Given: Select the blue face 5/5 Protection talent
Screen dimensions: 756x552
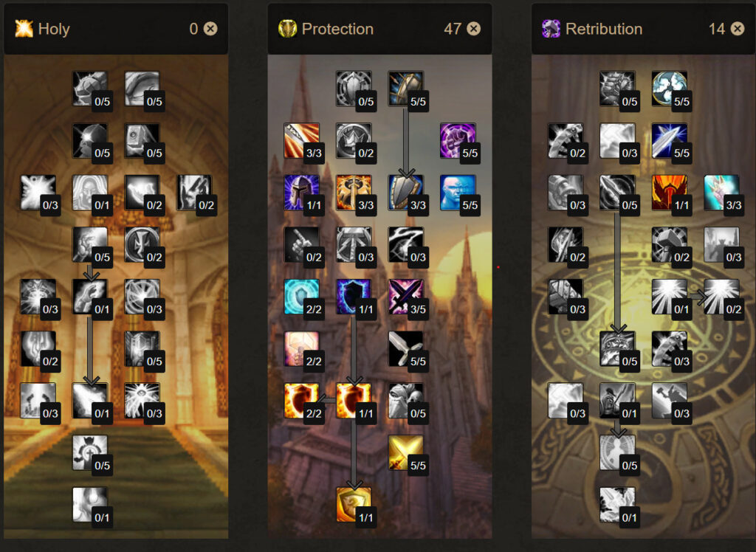Looking at the screenshot, I should 458,193.
